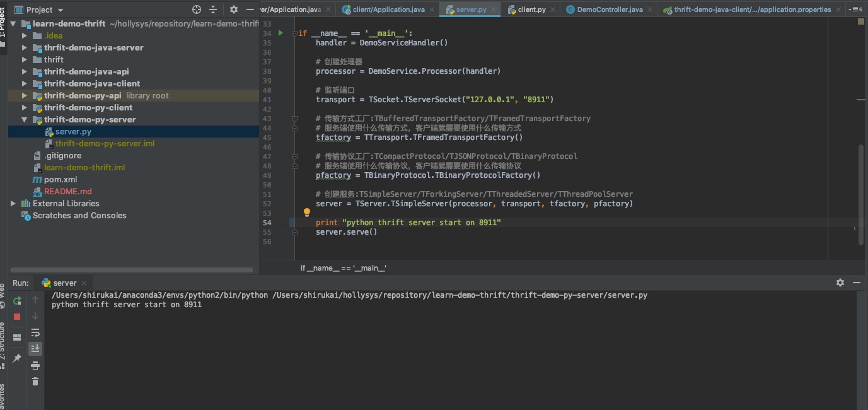Toggle pin tab in Run panel

tap(17, 358)
